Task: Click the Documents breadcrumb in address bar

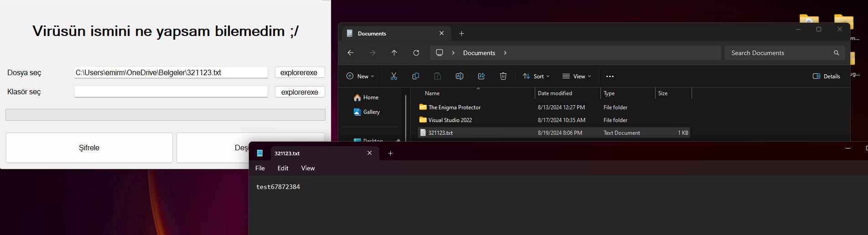Action: click(x=479, y=53)
